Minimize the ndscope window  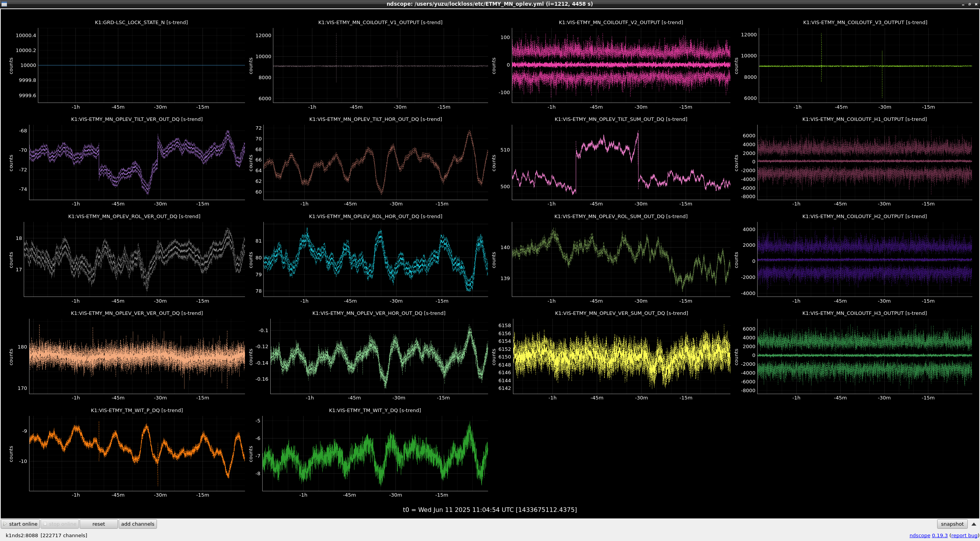tap(963, 4)
